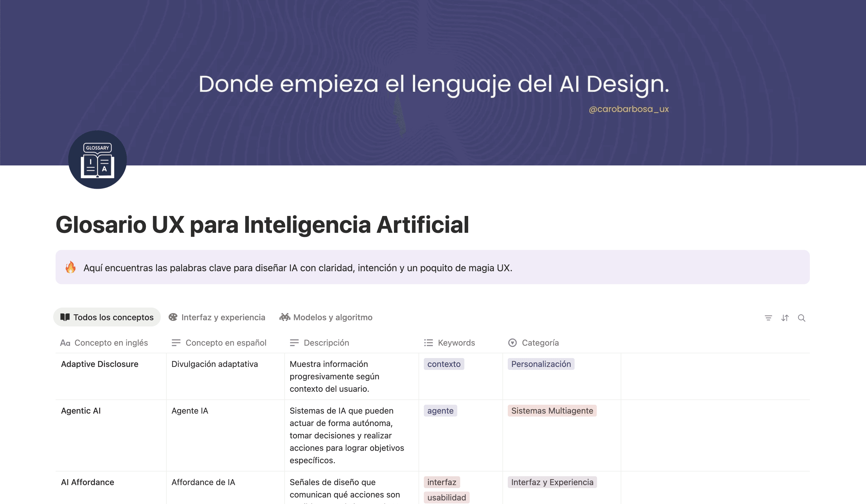
Task: Open the 'Todos los conceptos' view
Action: click(107, 317)
